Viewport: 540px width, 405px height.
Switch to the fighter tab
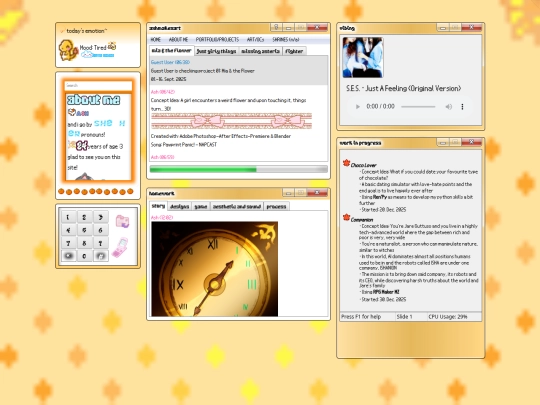(x=294, y=51)
